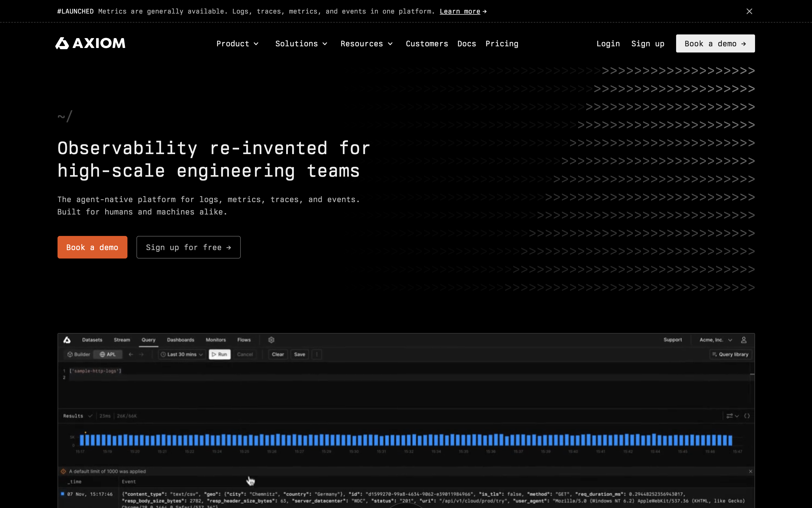Image resolution: width=812 pixels, height=508 pixels.
Task: Go to the Customers page
Action: tap(427, 44)
